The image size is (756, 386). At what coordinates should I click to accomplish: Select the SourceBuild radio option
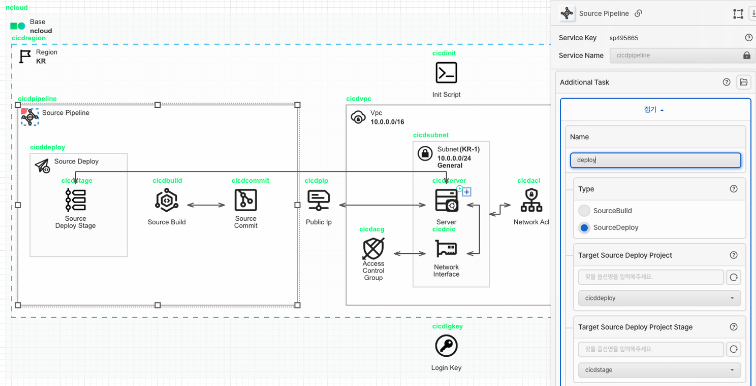[x=584, y=211]
